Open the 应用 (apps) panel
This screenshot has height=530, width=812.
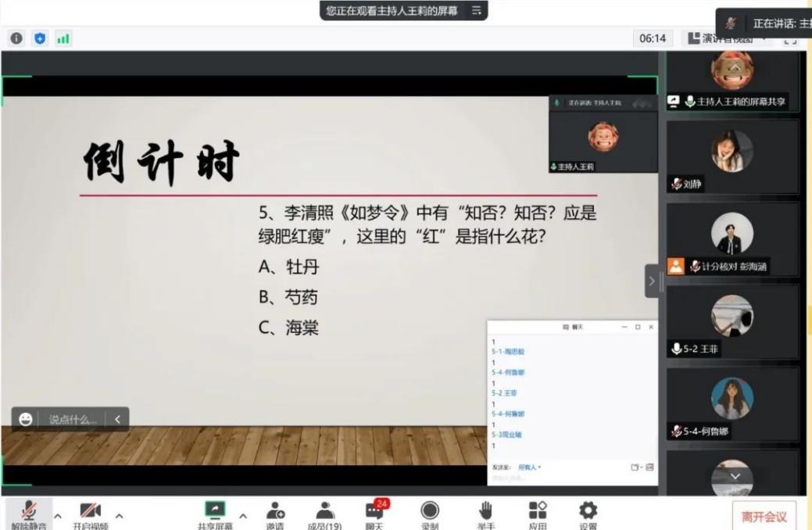click(538, 514)
